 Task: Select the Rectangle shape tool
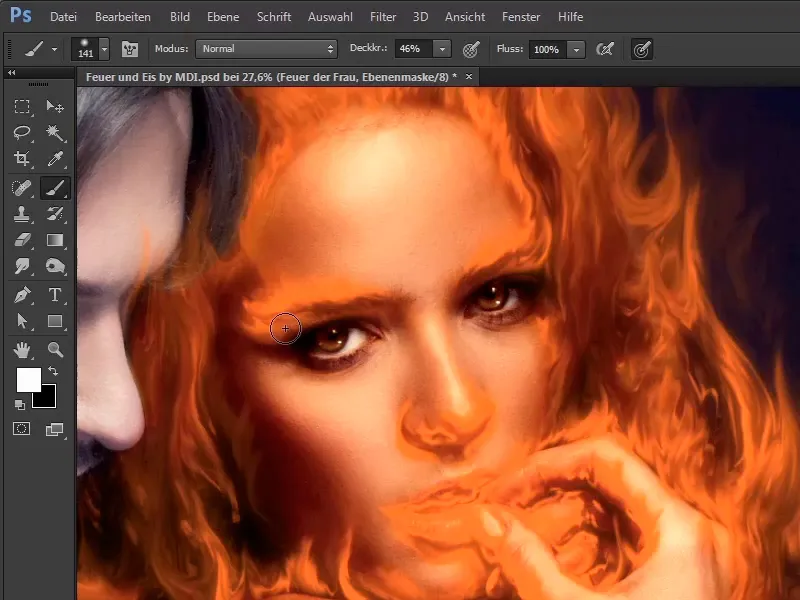(x=55, y=321)
